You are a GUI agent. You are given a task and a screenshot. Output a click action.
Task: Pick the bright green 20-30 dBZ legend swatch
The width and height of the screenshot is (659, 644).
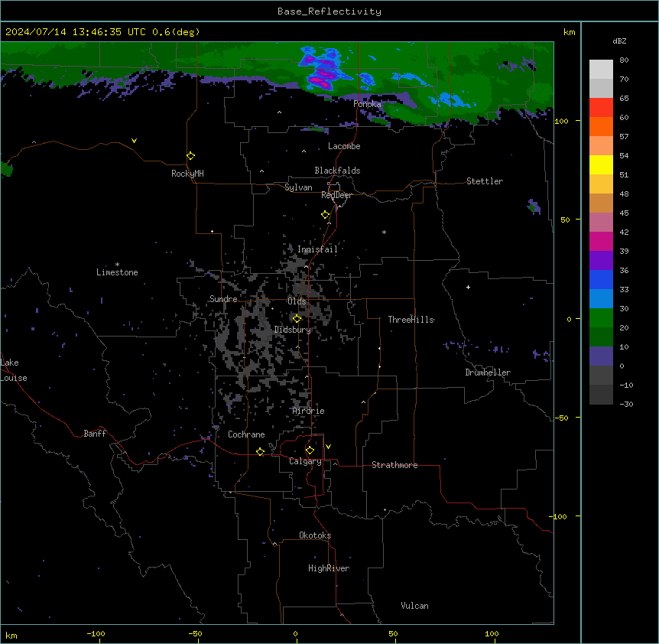click(601, 318)
